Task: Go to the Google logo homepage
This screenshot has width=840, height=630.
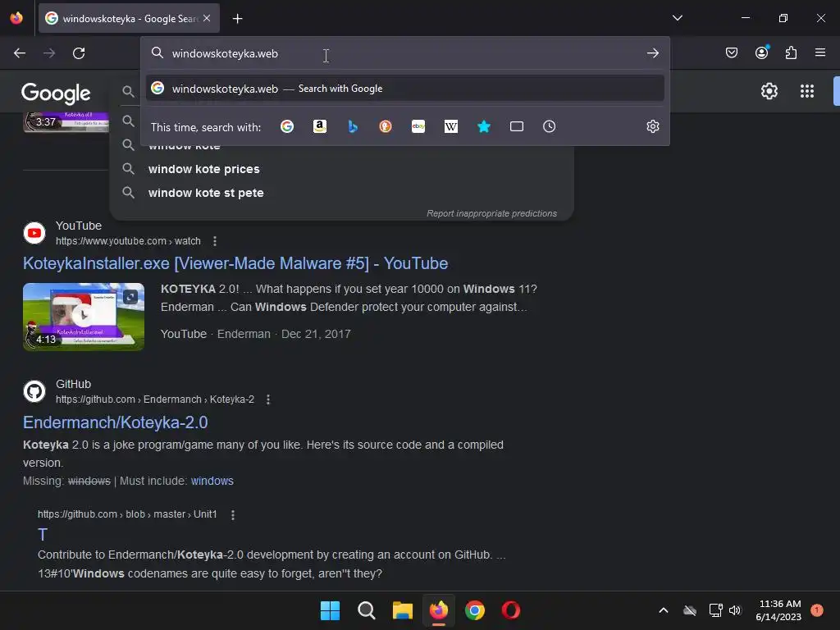Action: [x=56, y=94]
